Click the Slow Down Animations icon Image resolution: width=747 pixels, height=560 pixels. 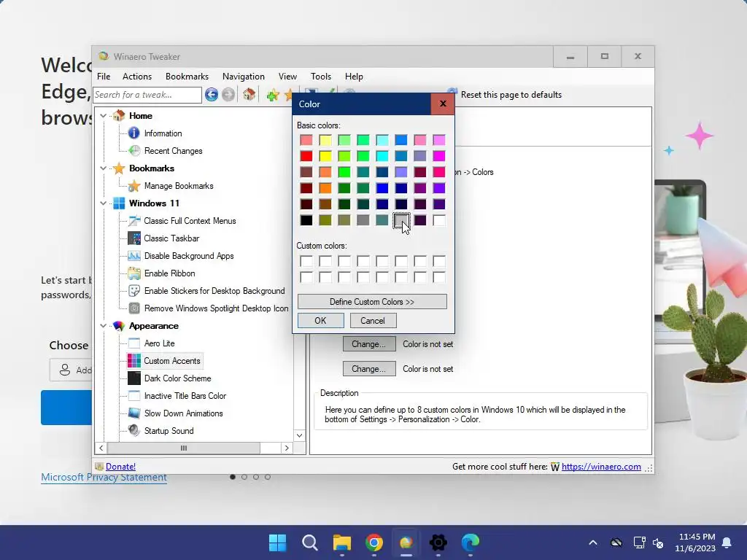click(x=134, y=413)
